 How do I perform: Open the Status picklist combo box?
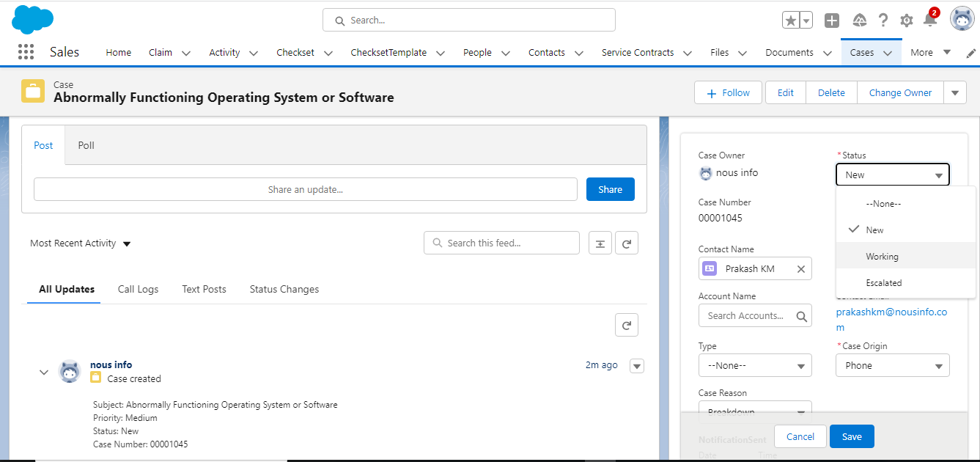coord(893,175)
